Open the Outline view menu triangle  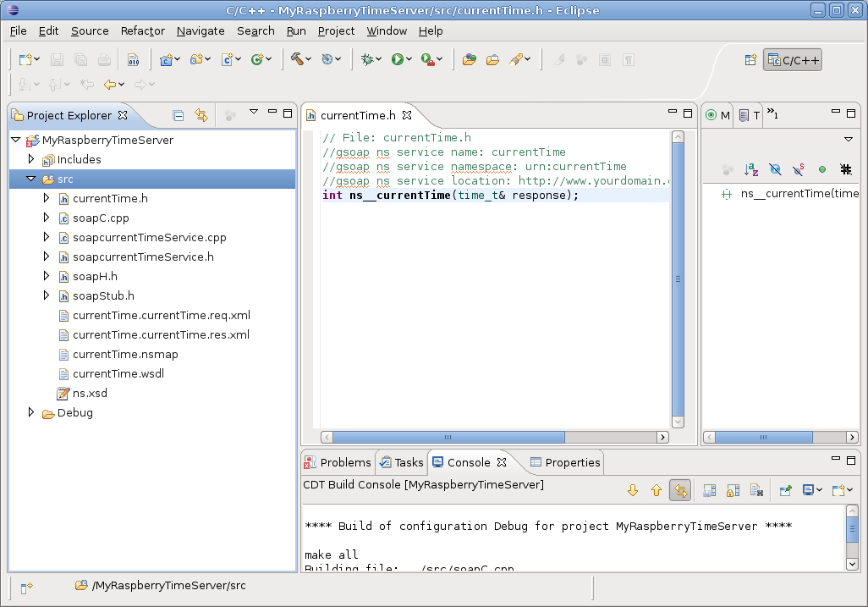[x=849, y=139]
